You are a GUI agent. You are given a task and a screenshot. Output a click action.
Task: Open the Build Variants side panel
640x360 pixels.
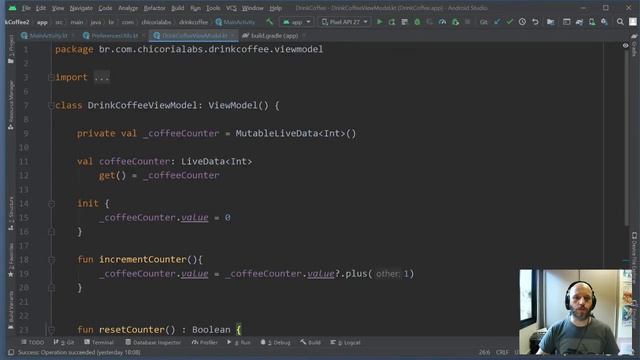click(11, 310)
